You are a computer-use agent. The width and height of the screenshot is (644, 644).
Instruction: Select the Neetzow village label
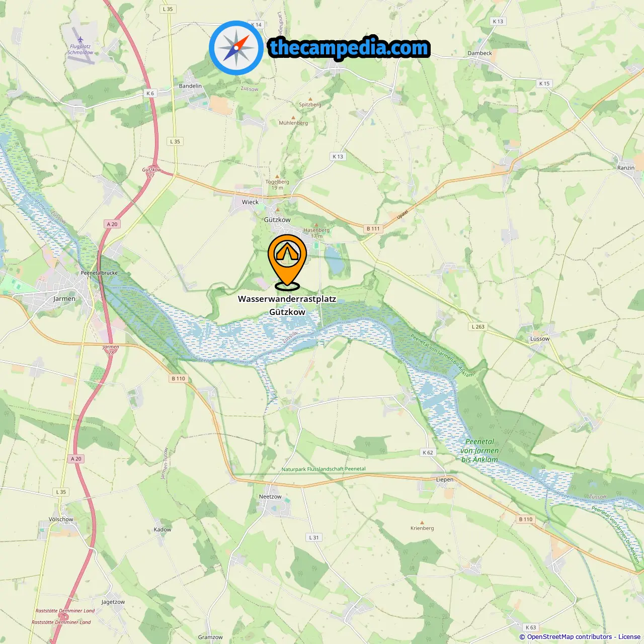point(270,497)
